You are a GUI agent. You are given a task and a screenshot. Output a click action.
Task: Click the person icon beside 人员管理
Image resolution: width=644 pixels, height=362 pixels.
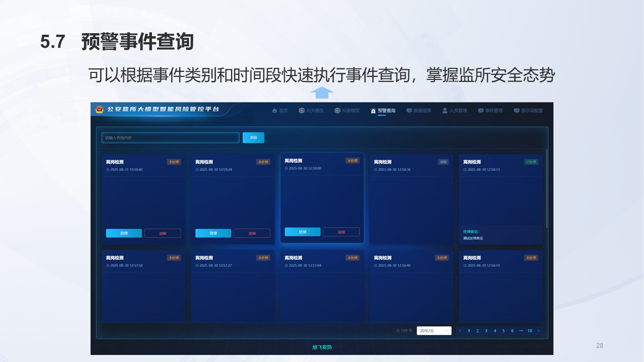coord(445,111)
